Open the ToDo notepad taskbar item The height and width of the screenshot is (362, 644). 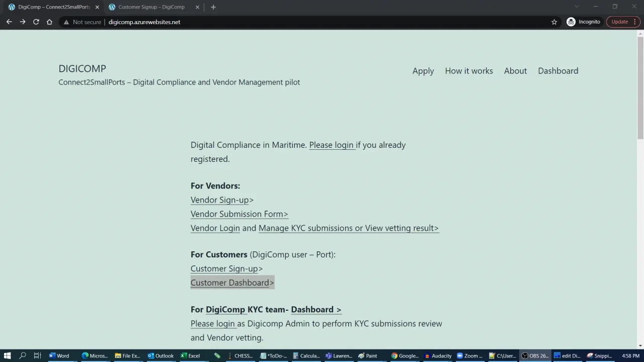click(x=273, y=355)
